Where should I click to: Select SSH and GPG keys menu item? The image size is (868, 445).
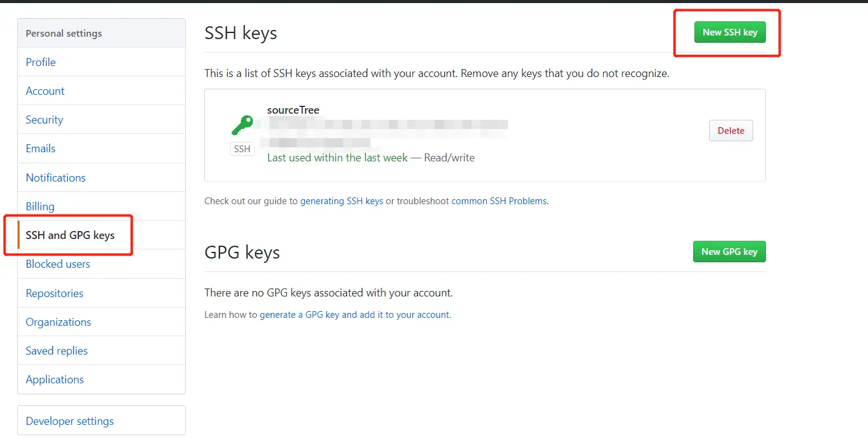(x=70, y=235)
